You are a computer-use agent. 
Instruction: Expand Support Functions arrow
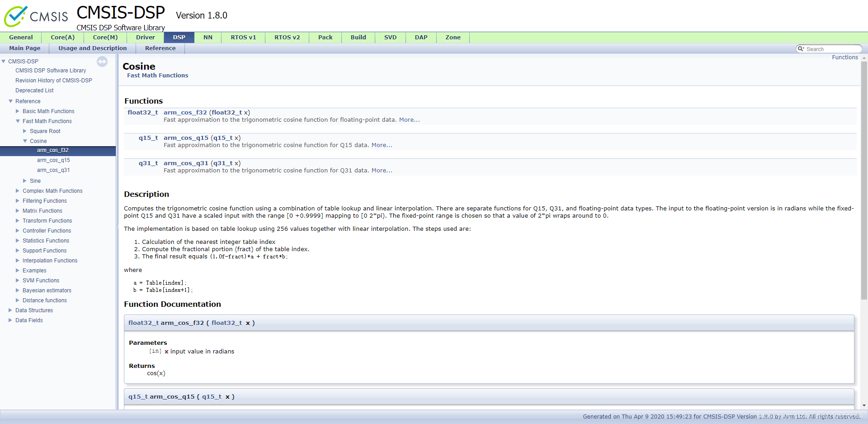[18, 251]
